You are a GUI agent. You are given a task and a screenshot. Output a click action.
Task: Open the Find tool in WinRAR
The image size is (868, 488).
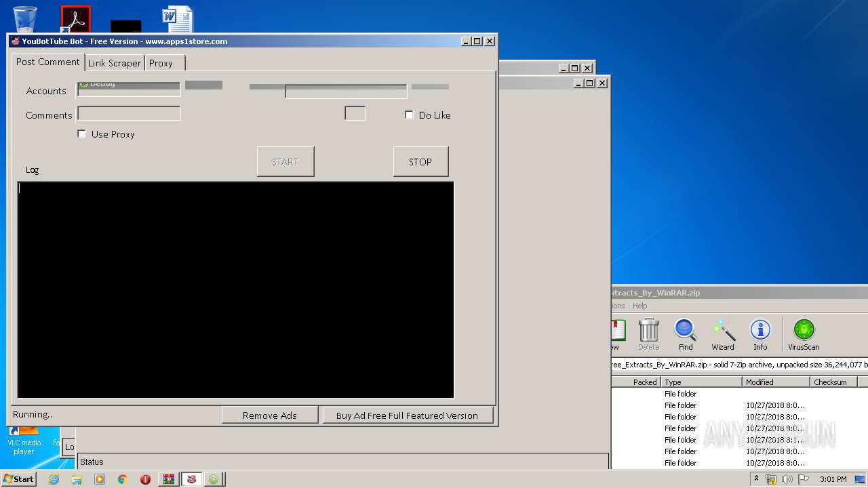[x=686, y=334]
